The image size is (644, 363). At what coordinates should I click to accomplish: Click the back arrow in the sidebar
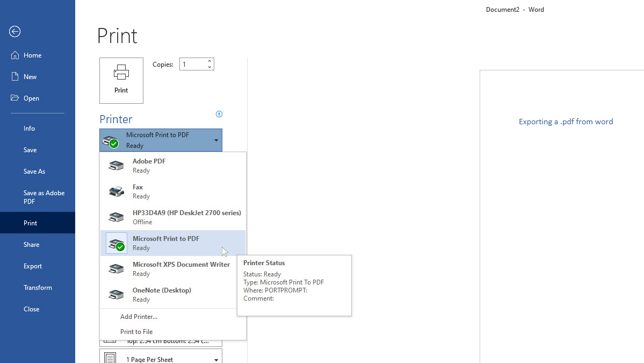[x=15, y=31]
